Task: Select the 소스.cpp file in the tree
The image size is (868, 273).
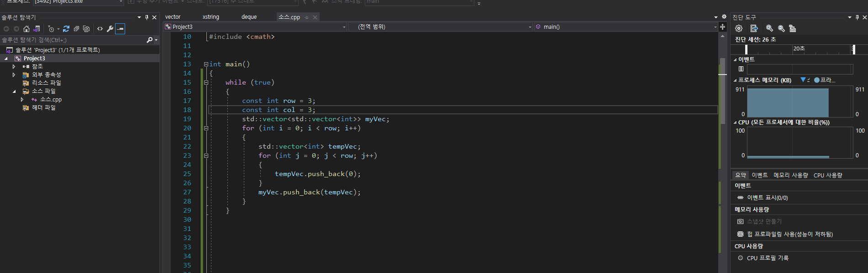Action: 51,99
